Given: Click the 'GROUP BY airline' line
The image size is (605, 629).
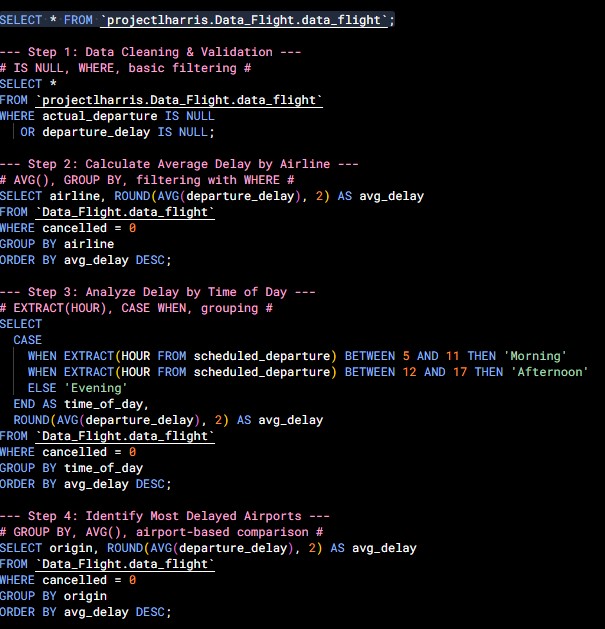Looking at the screenshot, I should coord(57,244).
